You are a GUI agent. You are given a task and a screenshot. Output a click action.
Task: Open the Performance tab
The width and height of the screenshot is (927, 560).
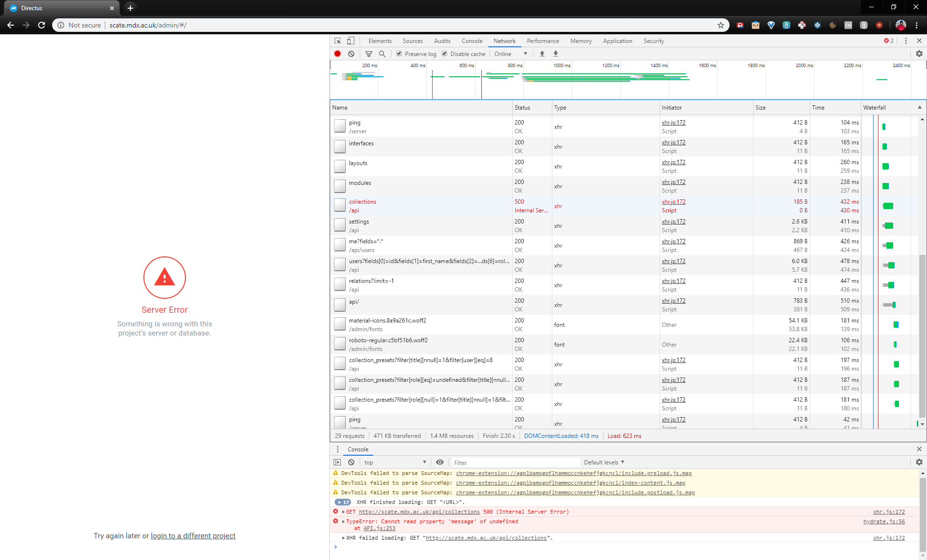pyautogui.click(x=543, y=41)
